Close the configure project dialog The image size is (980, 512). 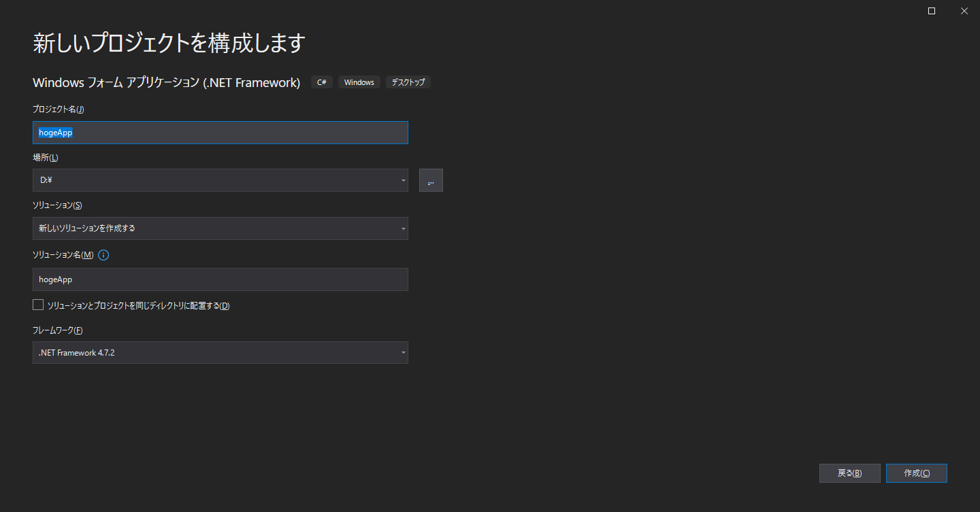click(x=964, y=11)
